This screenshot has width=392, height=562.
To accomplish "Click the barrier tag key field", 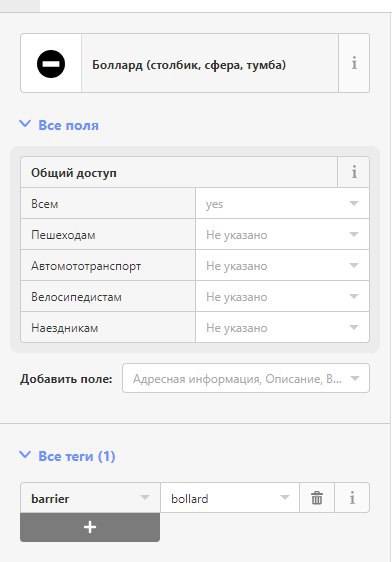I will [x=90, y=498].
